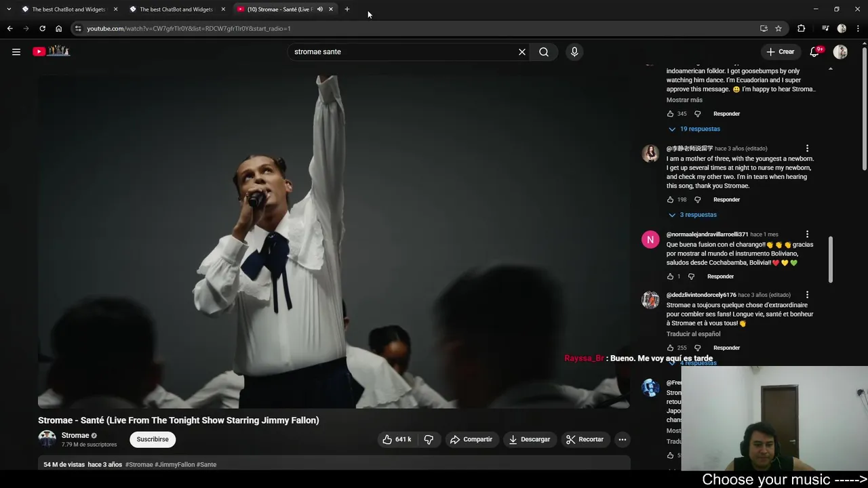Open the Crear menu

click(780, 52)
